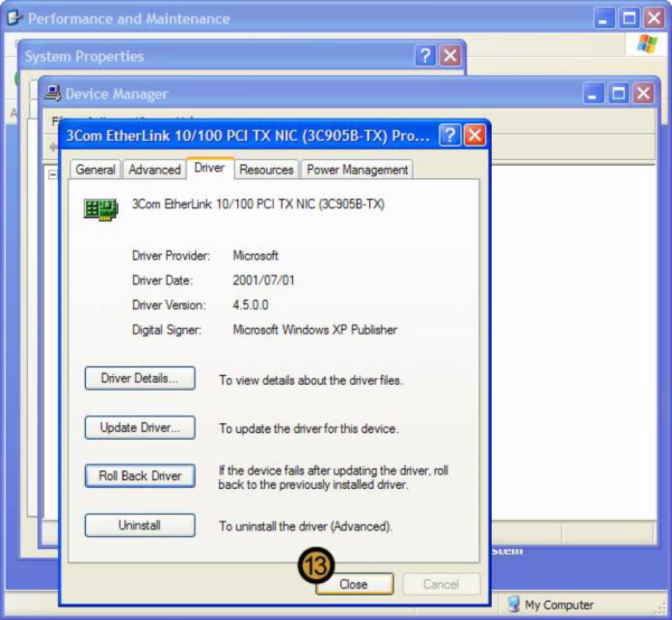Open Driver Details
The height and width of the screenshot is (620, 672).
pyautogui.click(x=140, y=378)
